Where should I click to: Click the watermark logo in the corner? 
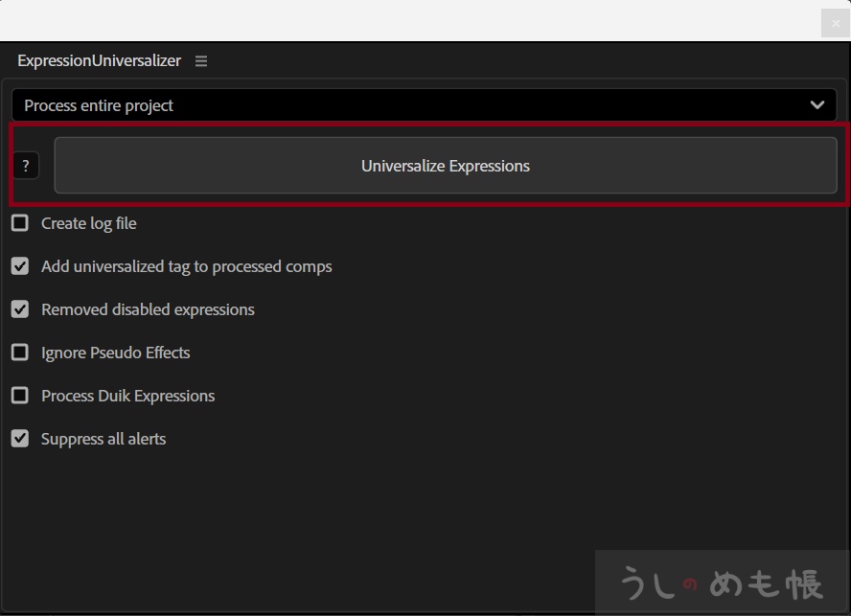point(722,582)
